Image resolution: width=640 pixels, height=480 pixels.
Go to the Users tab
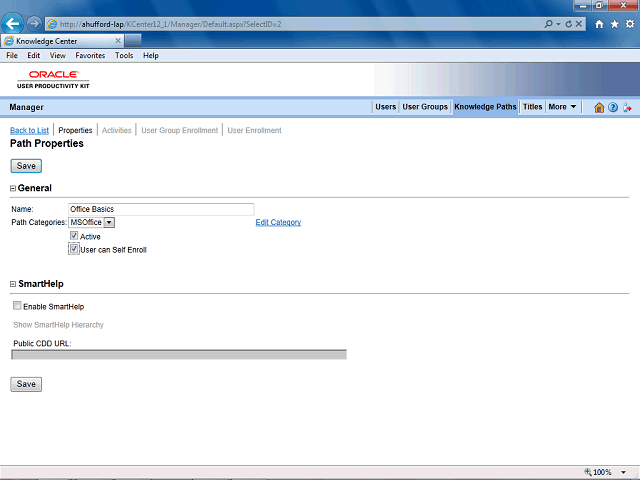pos(385,107)
